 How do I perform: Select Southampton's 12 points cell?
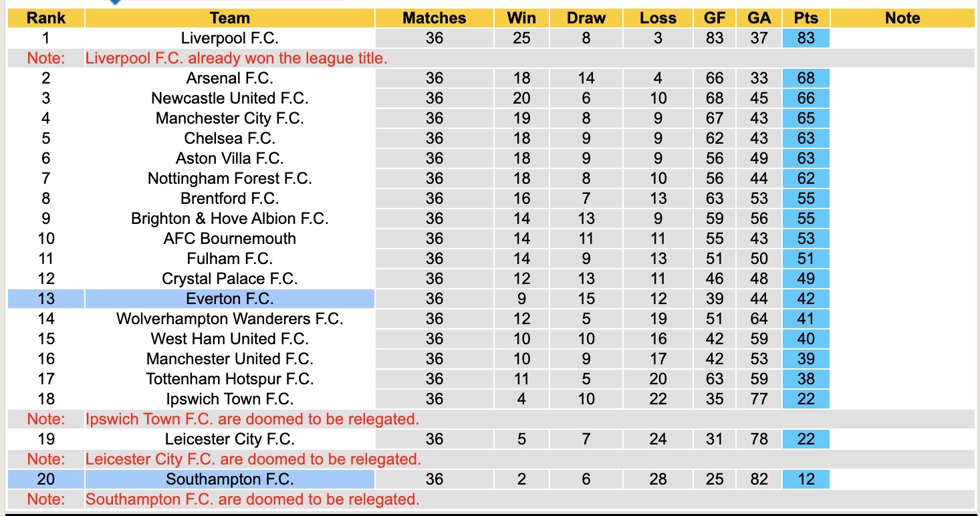click(x=806, y=479)
